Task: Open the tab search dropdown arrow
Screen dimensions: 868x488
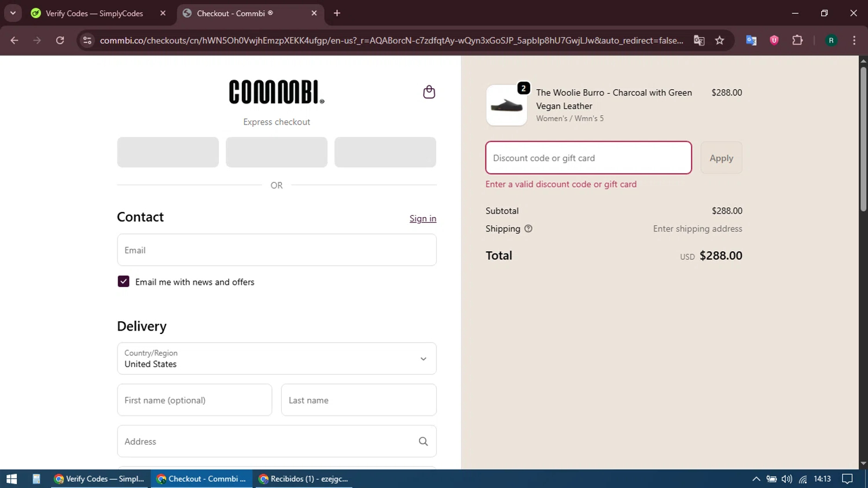Action: click(x=13, y=13)
